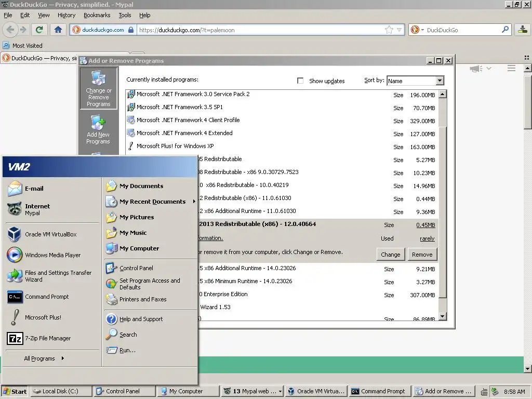Expand My Recent Documents submenu

click(150, 202)
